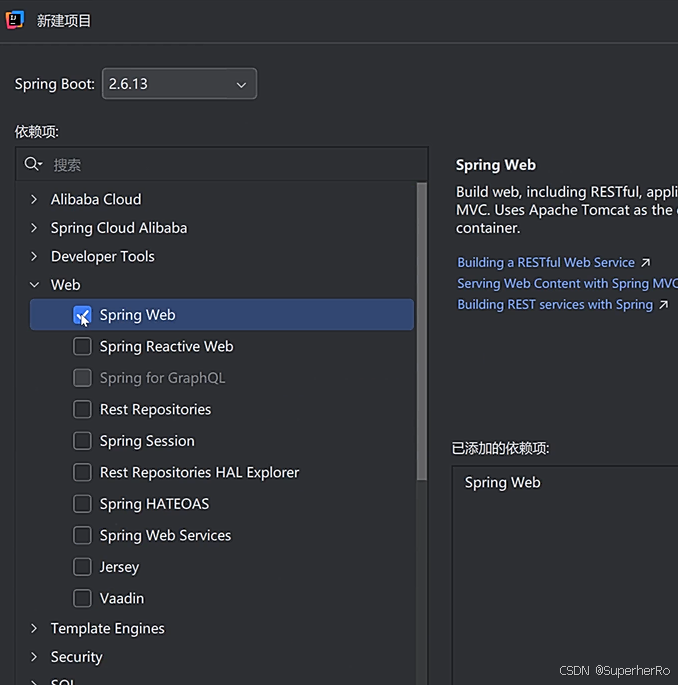Select the Rest Repositories HAL Explorer label
The width and height of the screenshot is (678, 685).
coord(199,472)
